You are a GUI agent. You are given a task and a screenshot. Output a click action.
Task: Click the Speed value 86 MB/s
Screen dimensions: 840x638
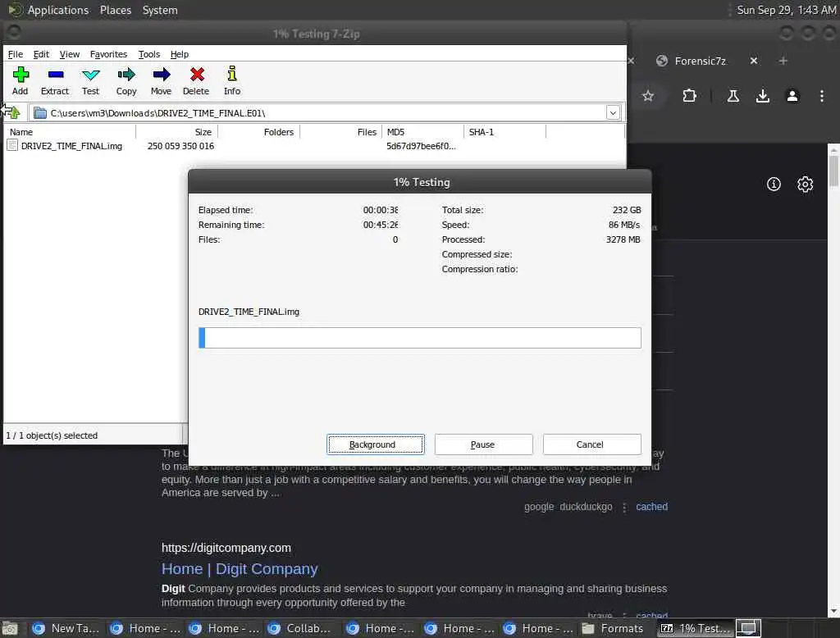tap(623, 225)
